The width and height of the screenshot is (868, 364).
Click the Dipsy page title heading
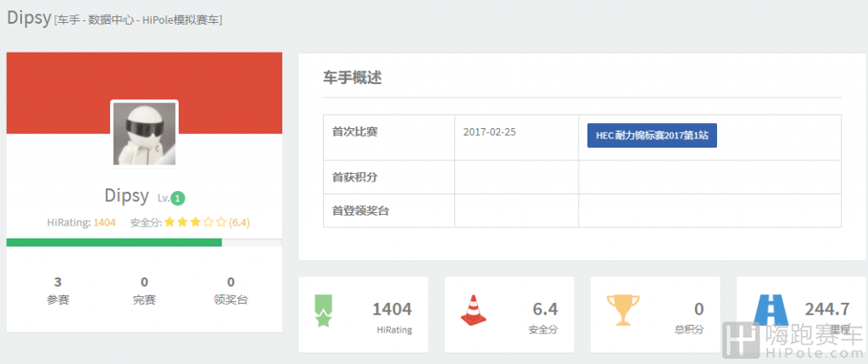[x=28, y=18]
